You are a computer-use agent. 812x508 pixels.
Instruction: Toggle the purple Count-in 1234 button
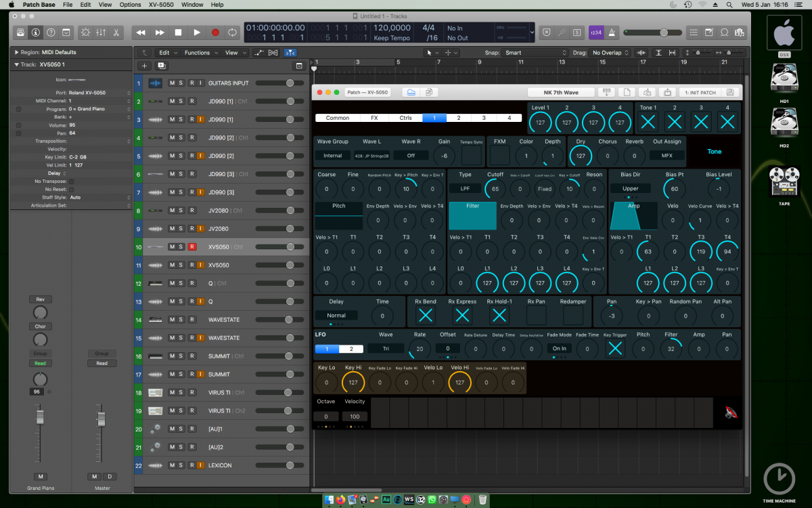595,32
